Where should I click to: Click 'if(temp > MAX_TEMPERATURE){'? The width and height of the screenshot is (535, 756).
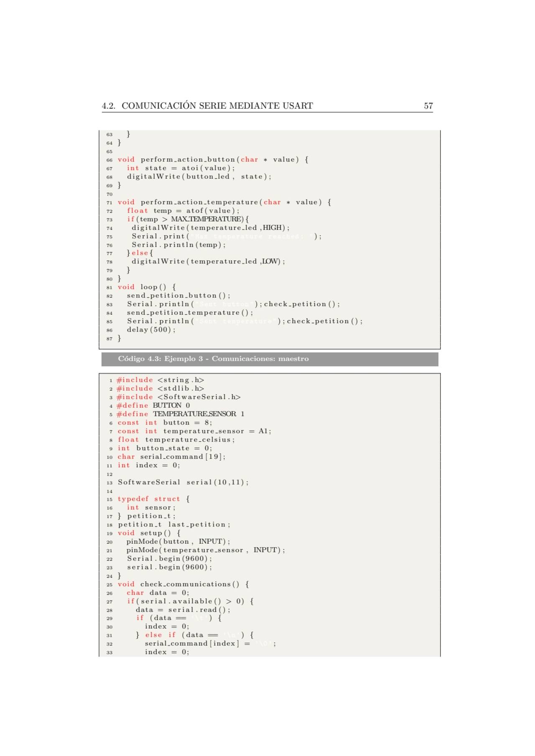click(x=188, y=219)
